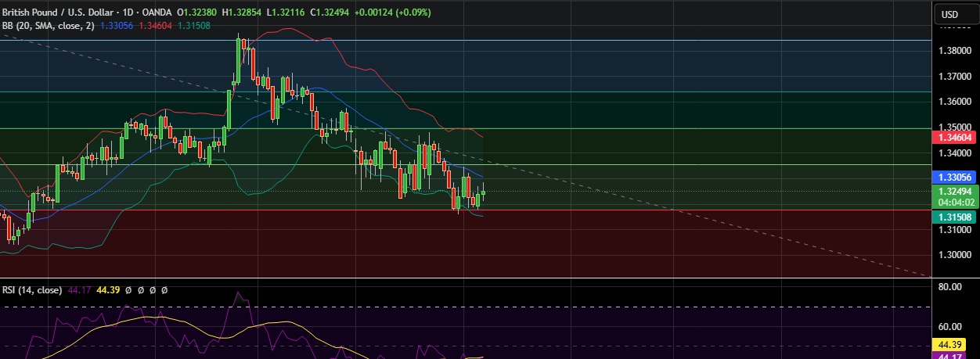
Task: Click the RSI (14, close) indicator legend
Action: coord(32,290)
